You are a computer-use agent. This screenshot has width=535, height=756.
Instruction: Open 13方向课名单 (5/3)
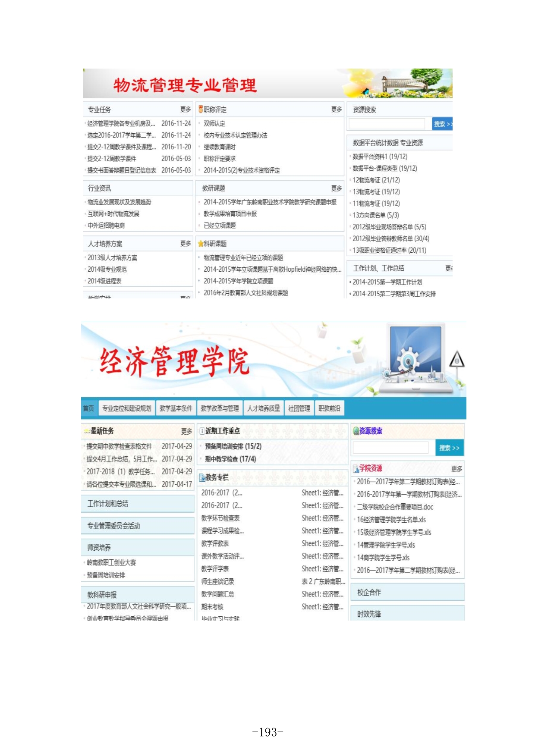[376, 215]
